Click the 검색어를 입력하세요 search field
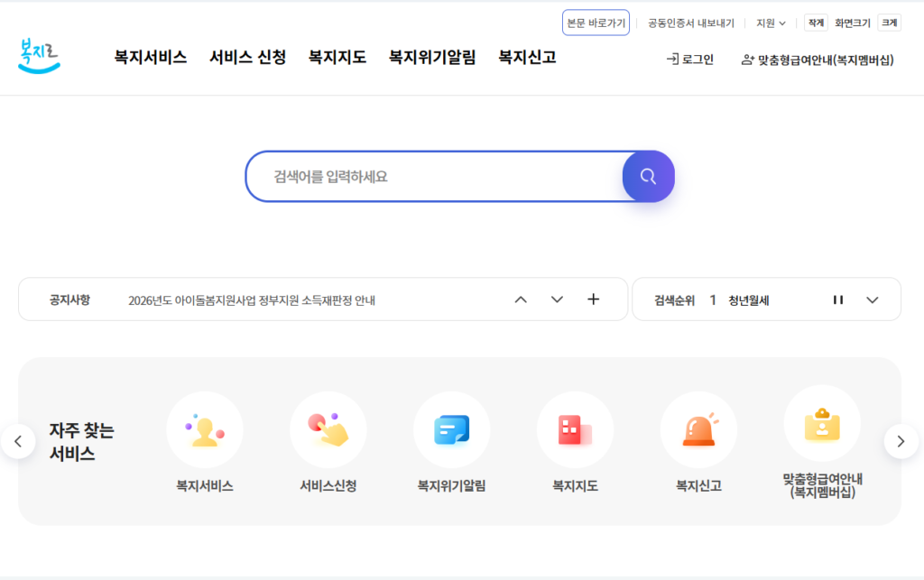 click(433, 177)
